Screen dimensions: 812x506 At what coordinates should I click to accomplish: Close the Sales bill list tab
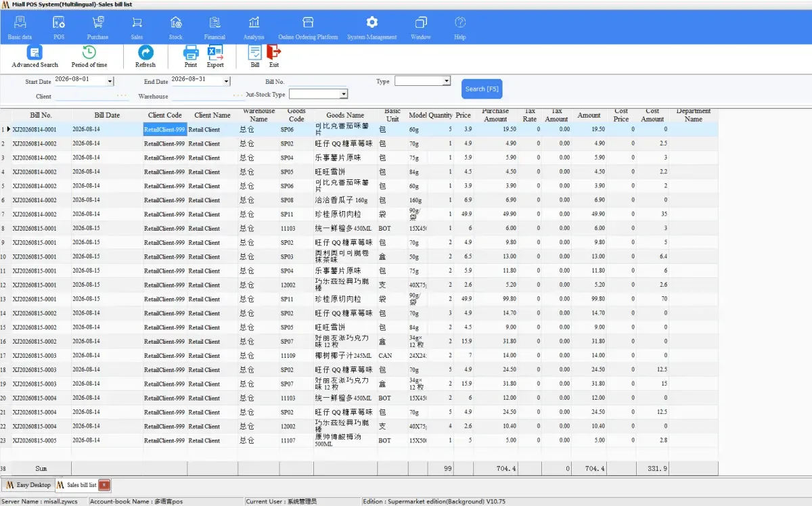pyautogui.click(x=104, y=485)
